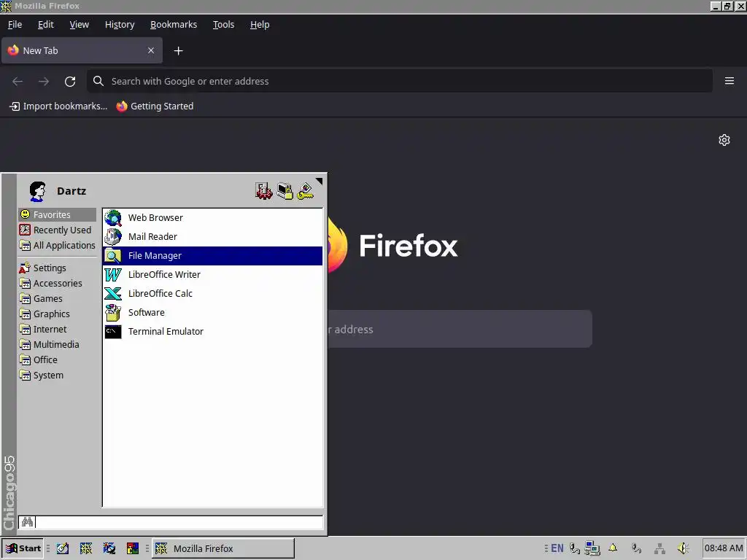The width and height of the screenshot is (747, 560).
Task: Click the Start button
Action: click(x=23, y=548)
